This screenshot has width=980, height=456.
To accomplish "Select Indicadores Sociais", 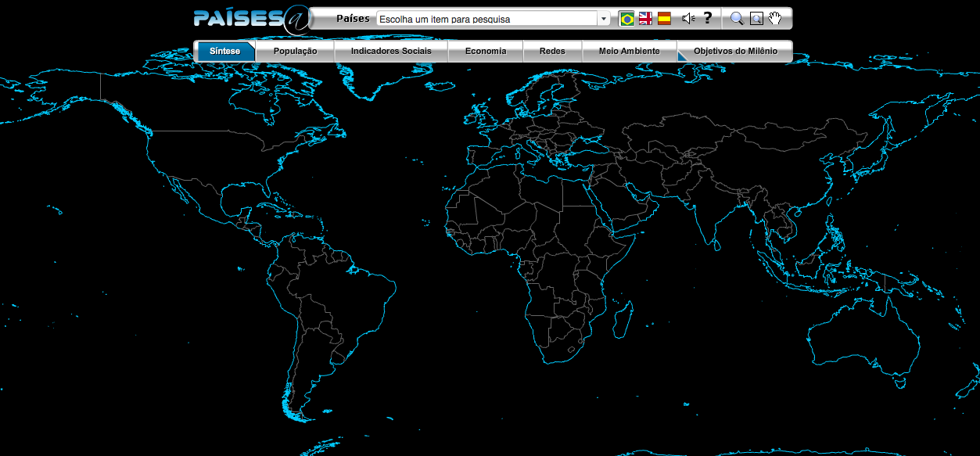I will 391,50.
